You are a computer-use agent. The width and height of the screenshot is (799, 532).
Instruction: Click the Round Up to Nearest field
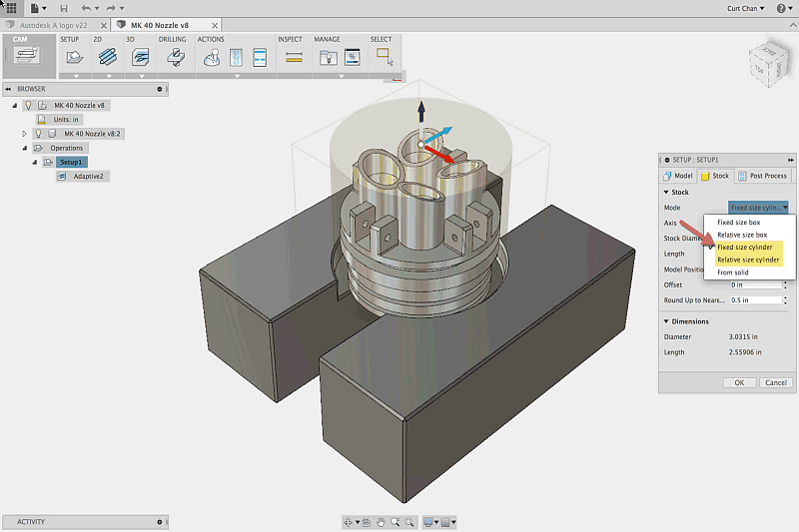[x=755, y=300]
